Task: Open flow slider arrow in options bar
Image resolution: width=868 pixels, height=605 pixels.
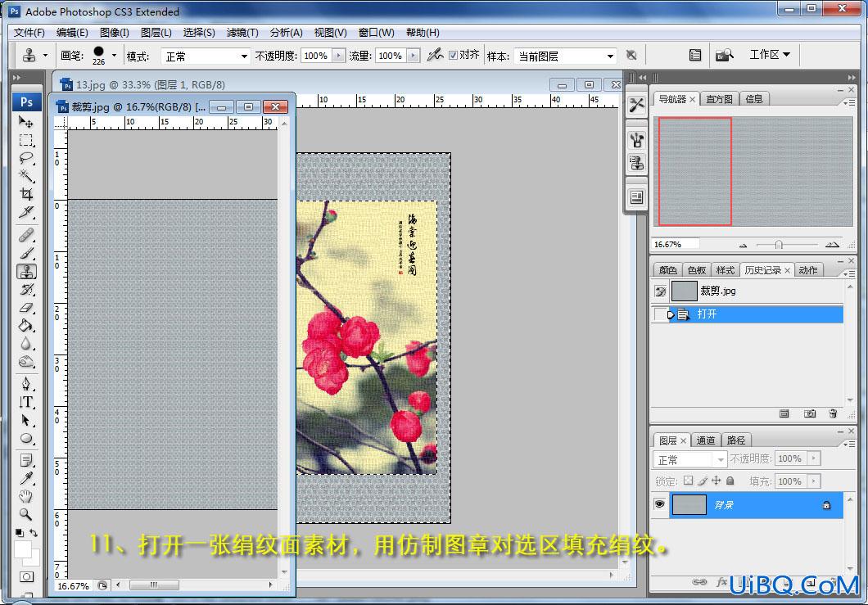Action: pyautogui.click(x=413, y=56)
